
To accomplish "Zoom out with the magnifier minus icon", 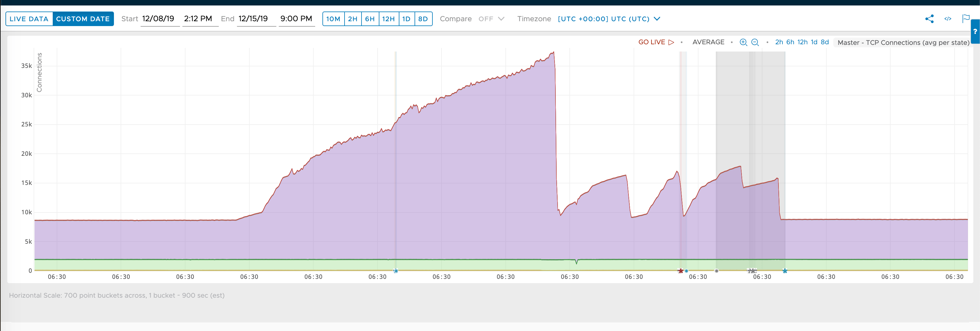I will [755, 42].
